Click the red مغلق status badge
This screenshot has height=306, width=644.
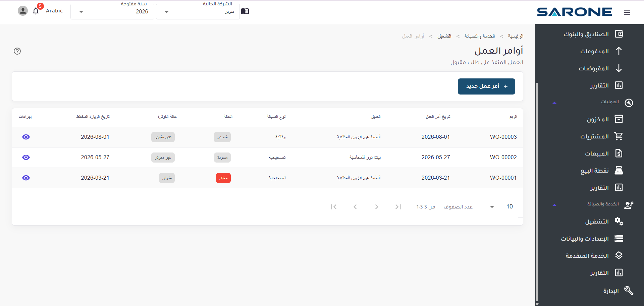coord(223,178)
